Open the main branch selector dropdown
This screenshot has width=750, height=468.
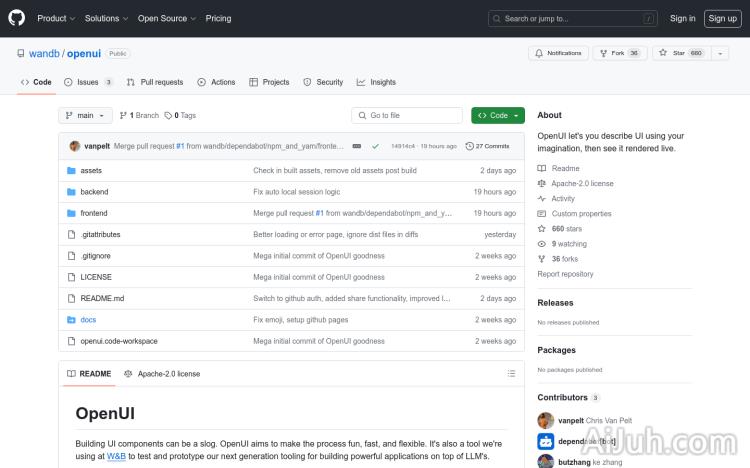(85, 115)
